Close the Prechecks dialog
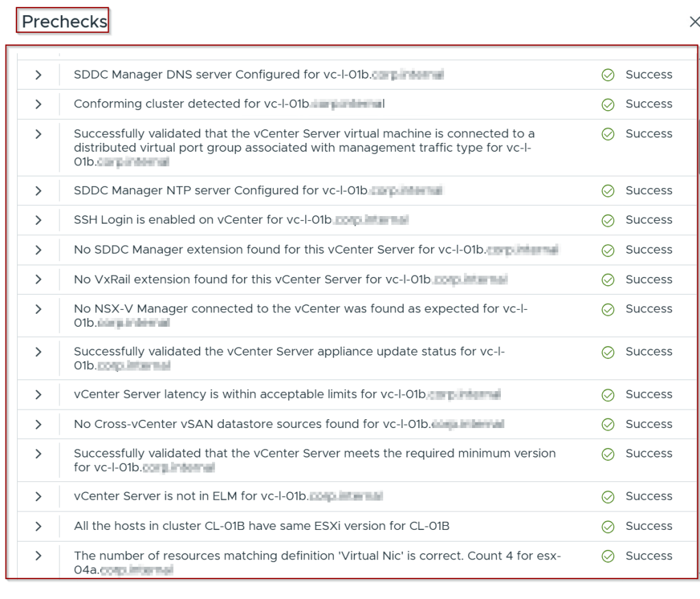Image resolution: width=700 pixels, height=599 pixels. point(694,22)
